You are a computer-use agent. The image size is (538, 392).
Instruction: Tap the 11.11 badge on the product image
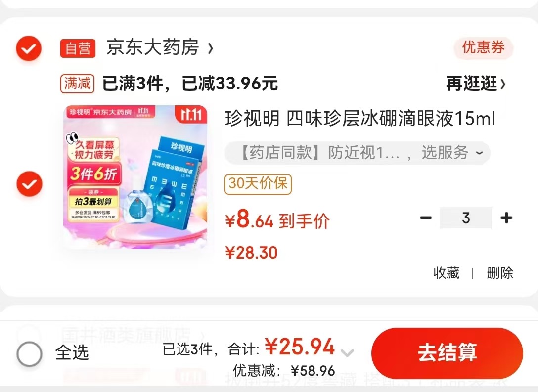pos(191,115)
